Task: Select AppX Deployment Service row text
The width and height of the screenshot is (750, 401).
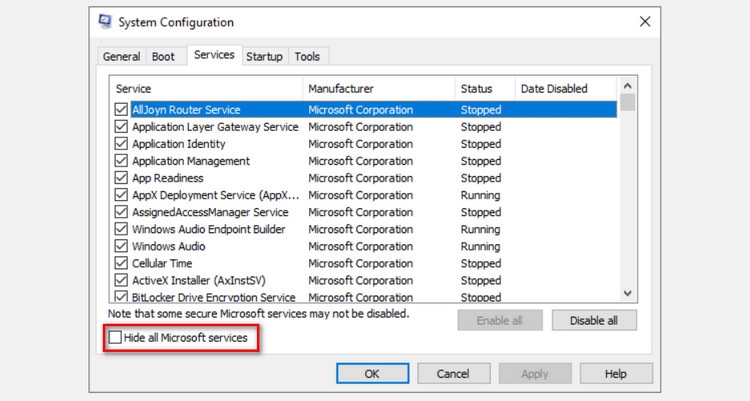Action: [x=216, y=195]
